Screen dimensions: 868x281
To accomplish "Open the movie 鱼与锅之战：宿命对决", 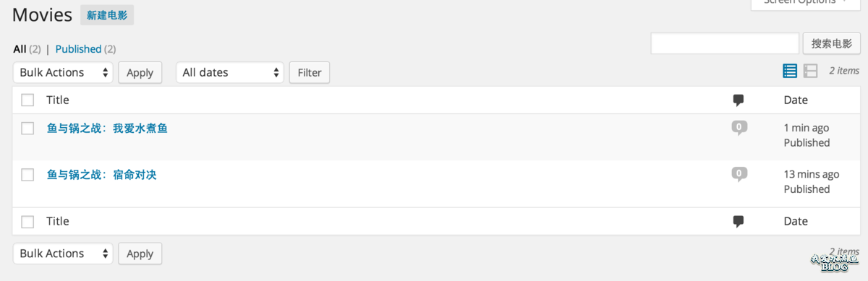I will (102, 175).
